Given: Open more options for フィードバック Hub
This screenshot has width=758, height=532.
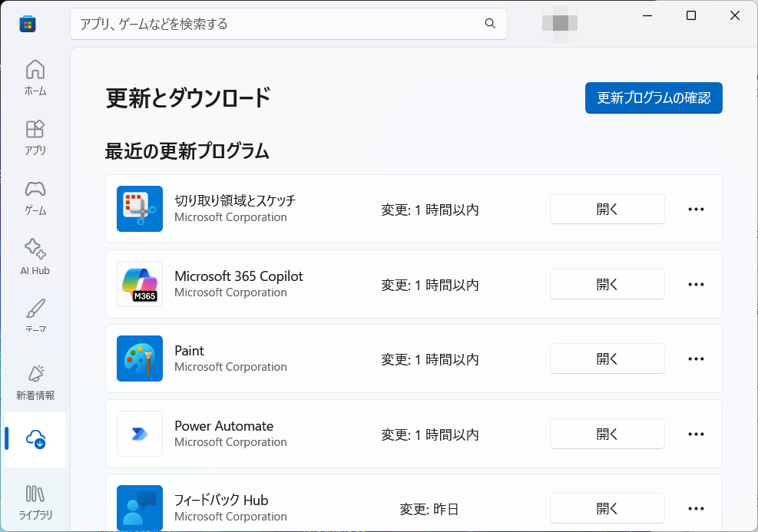Looking at the screenshot, I should pos(696,509).
